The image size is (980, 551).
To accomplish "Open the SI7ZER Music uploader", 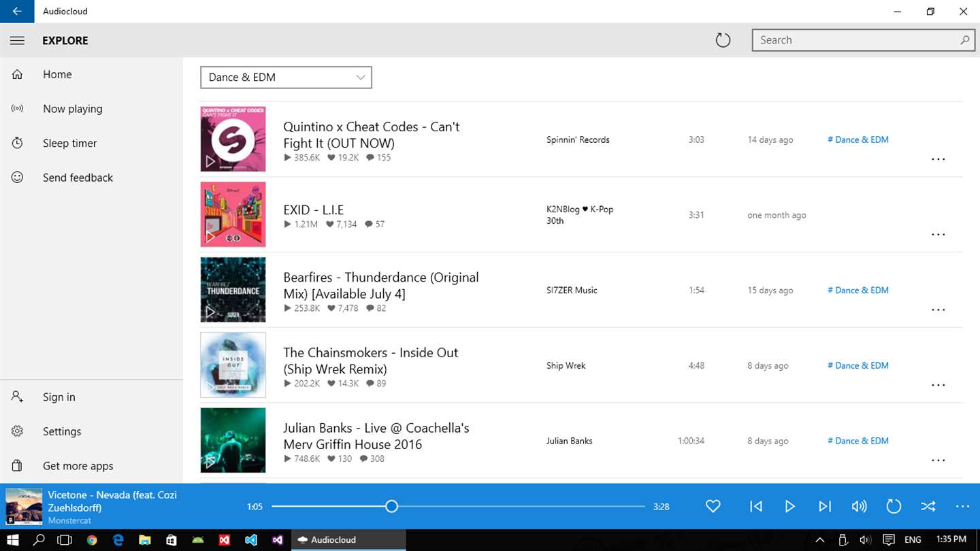I will pos(572,290).
